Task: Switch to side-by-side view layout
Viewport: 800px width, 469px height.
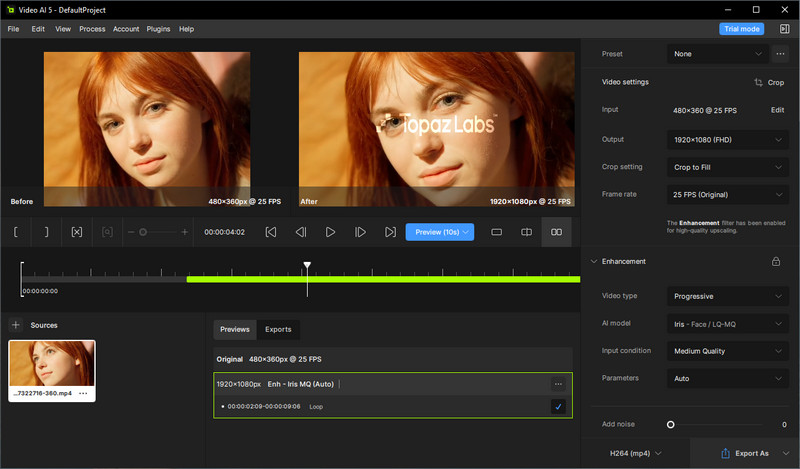Action: click(557, 232)
